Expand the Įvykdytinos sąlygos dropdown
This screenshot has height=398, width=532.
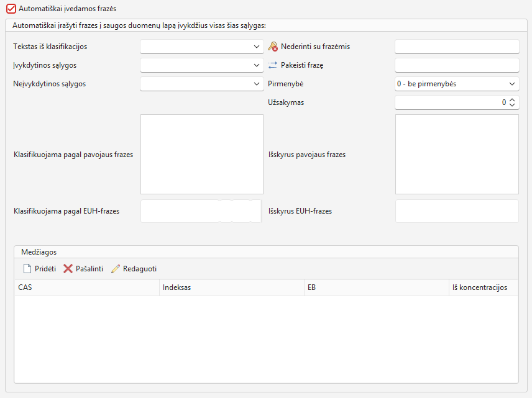202,65
